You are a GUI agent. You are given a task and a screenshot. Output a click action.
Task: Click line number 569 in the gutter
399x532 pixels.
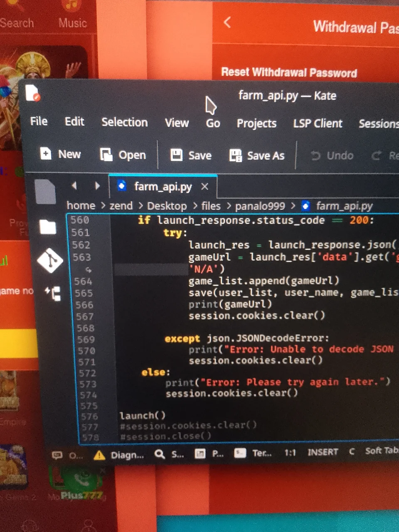(x=86, y=340)
